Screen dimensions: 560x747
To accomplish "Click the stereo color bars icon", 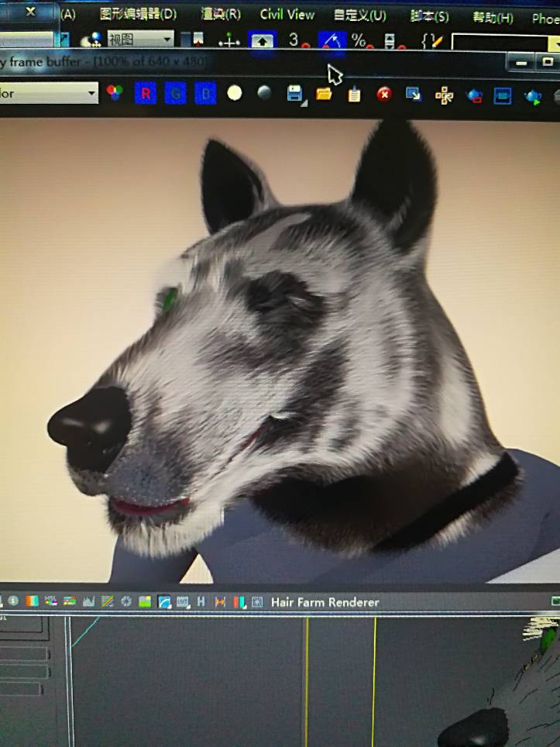I will point(239,603).
